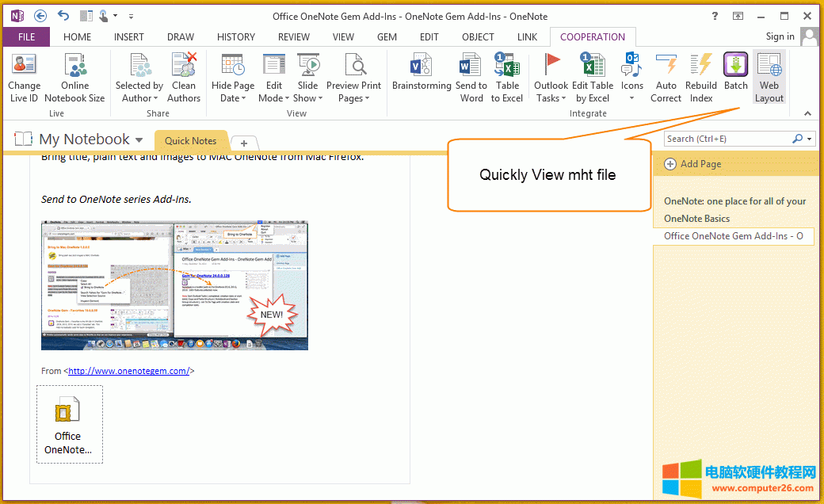Image resolution: width=824 pixels, height=504 pixels.
Task: Toggle Hide Page Date
Action: [x=232, y=77]
